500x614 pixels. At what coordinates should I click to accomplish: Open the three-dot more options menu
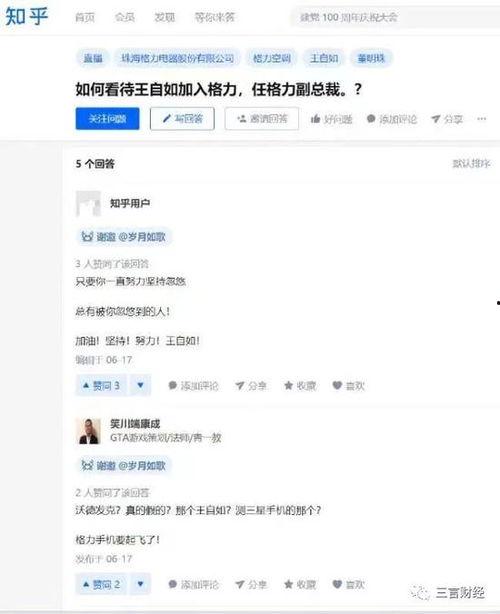coord(482,119)
